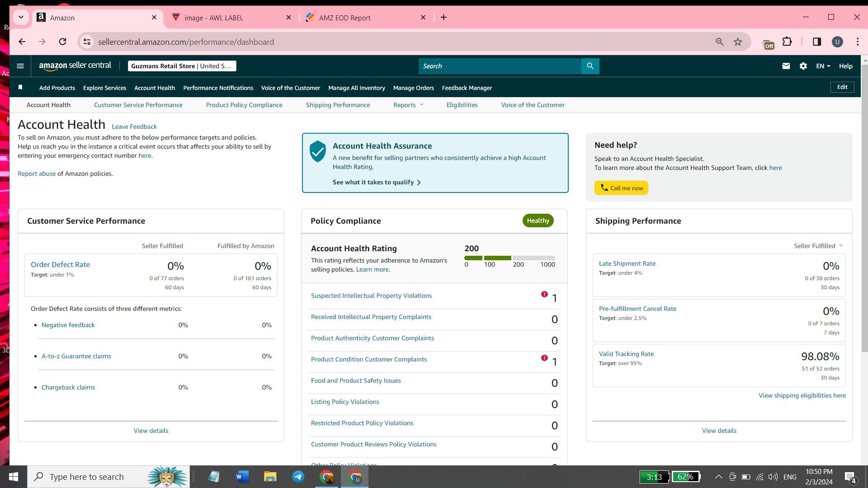Close the Amazon browser tab
The height and width of the screenshot is (488, 868).
click(154, 17)
